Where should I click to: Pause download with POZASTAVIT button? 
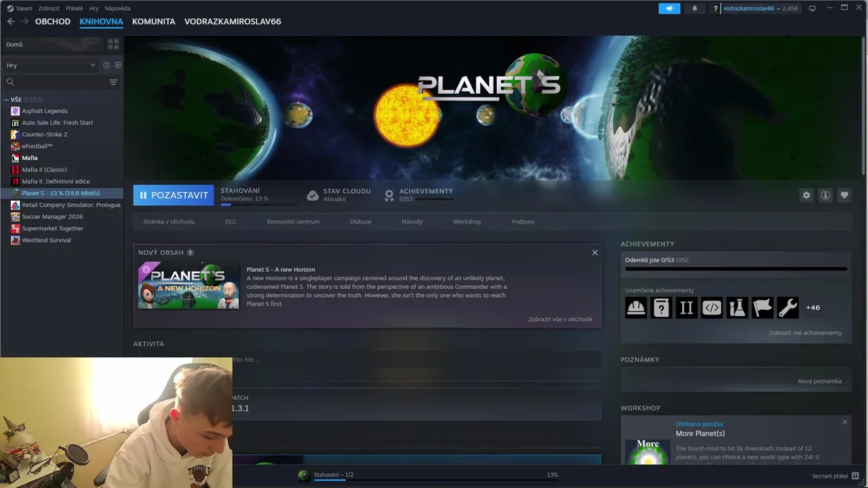click(174, 195)
